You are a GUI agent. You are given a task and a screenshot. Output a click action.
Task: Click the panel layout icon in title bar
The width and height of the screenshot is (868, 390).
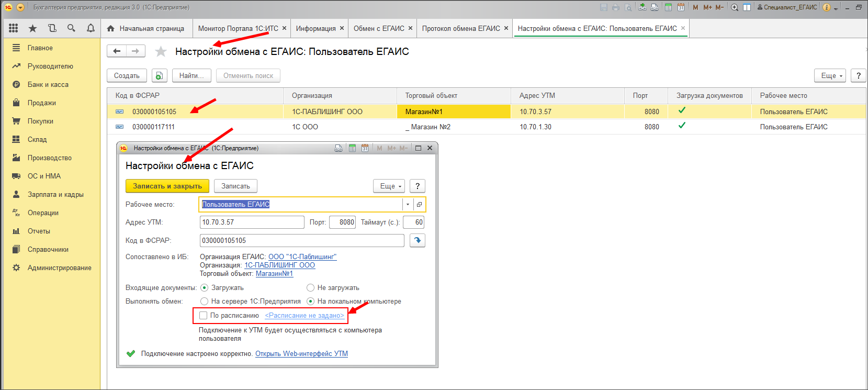(747, 7)
